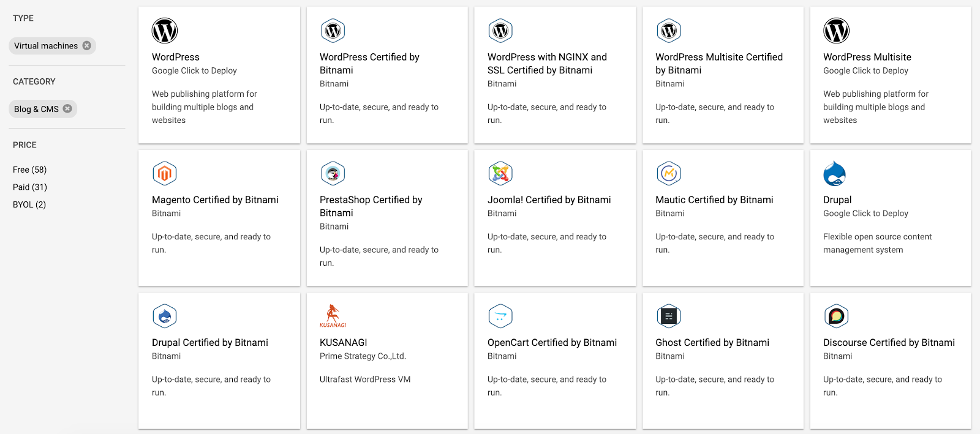Click the Mautic Certified by Bitnami logo
980x434 pixels.
(x=668, y=174)
